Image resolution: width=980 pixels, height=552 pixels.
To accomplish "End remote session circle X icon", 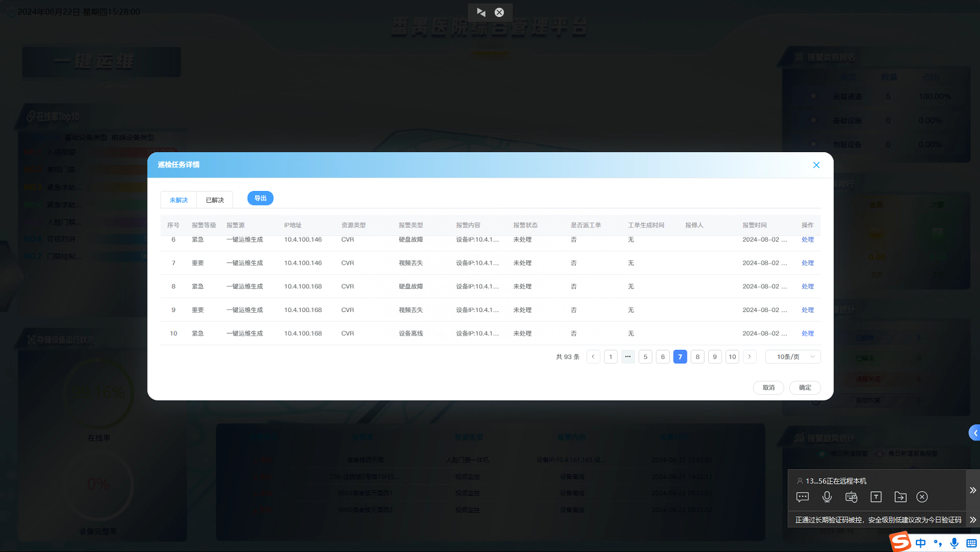I will coord(922,497).
